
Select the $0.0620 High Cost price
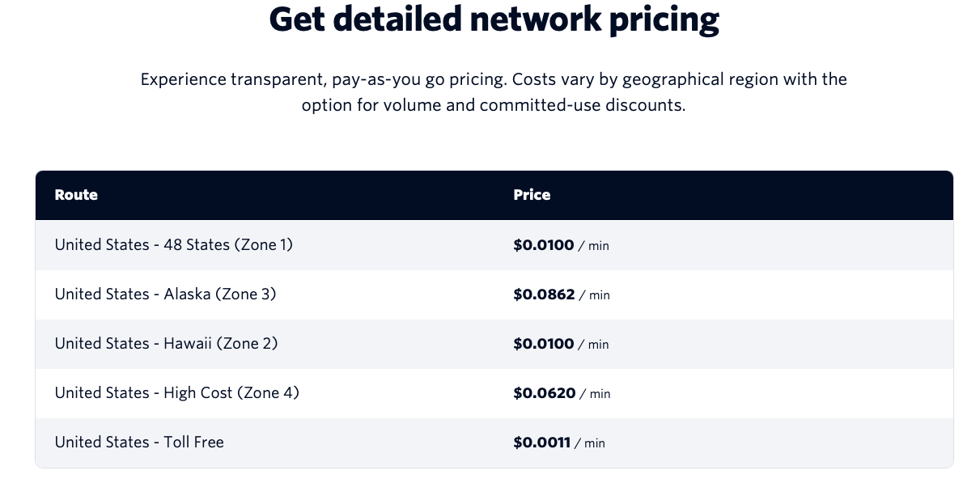(x=544, y=393)
